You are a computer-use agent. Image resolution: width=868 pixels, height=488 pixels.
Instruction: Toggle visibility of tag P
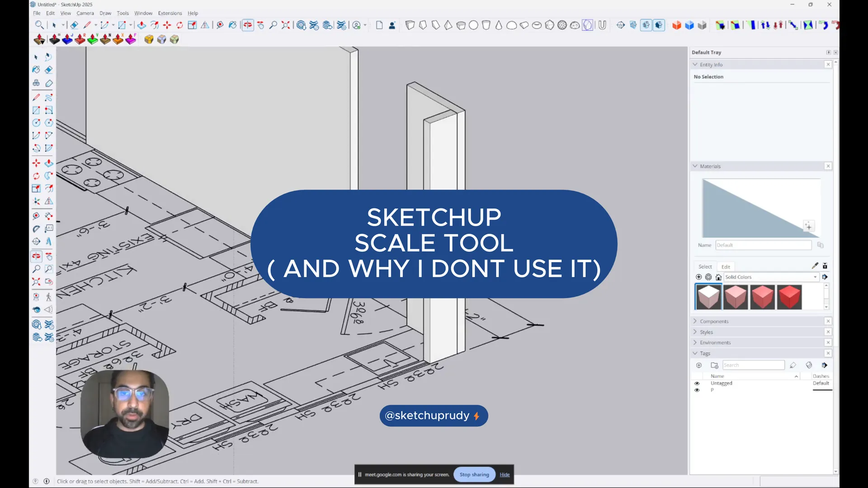(x=697, y=390)
